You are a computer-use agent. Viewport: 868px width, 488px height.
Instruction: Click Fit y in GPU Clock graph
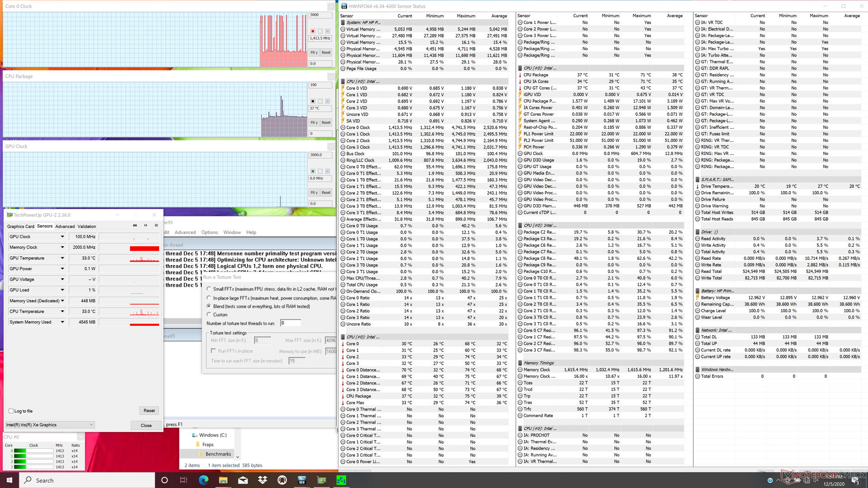pyautogui.click(x=314, y=192)
